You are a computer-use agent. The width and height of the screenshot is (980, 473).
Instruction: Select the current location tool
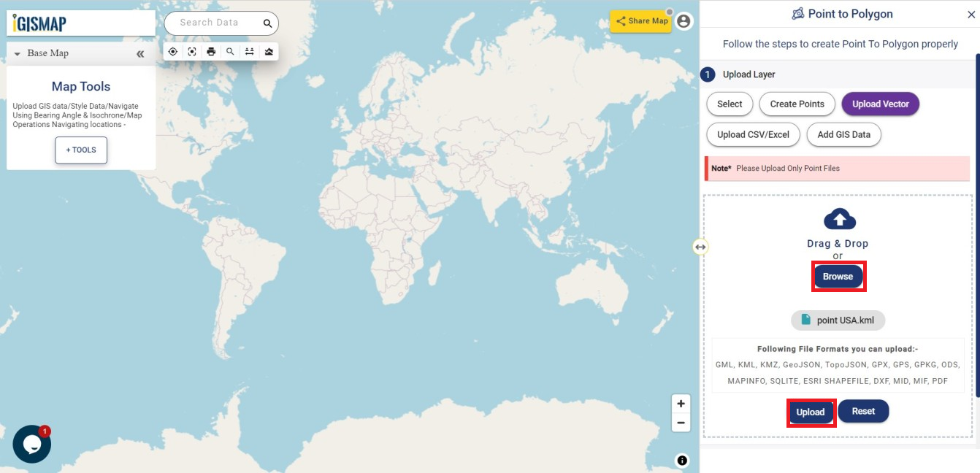click(173, 51)
